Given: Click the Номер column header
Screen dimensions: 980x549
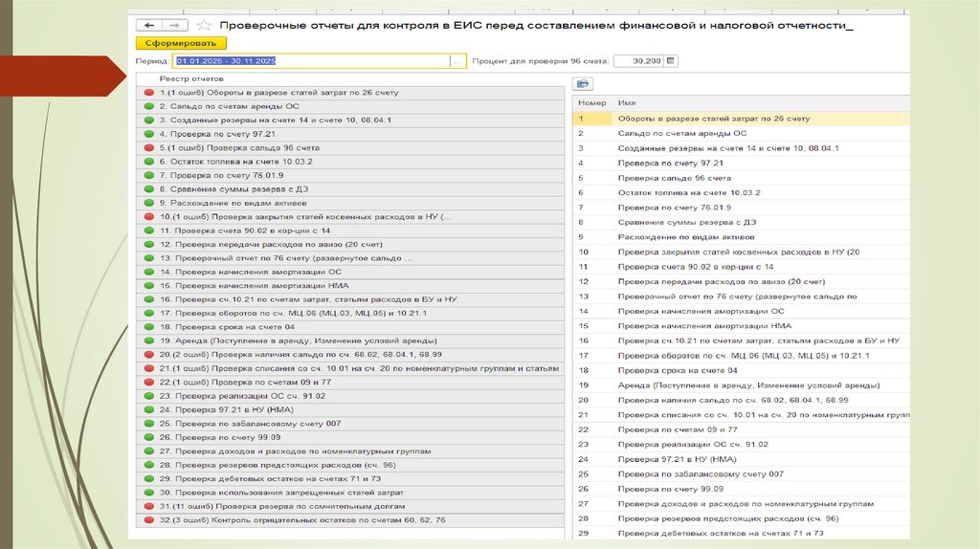Looking at the screenshot, I should pyautogui.click(x=591, y=102).
